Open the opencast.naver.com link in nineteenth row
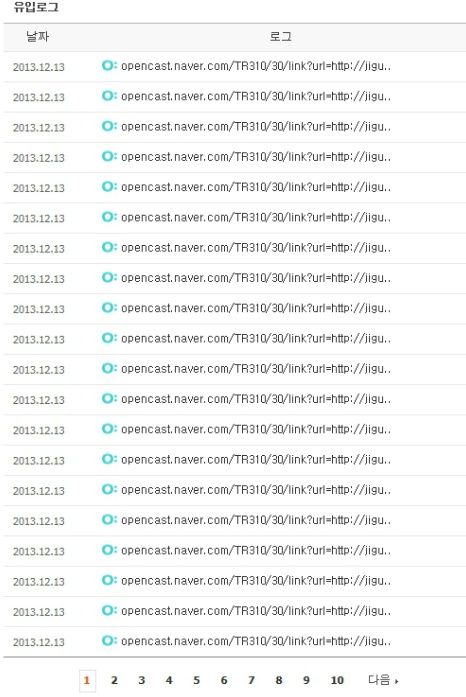Viewport: 466px width, 697px height. coord(256,611)
